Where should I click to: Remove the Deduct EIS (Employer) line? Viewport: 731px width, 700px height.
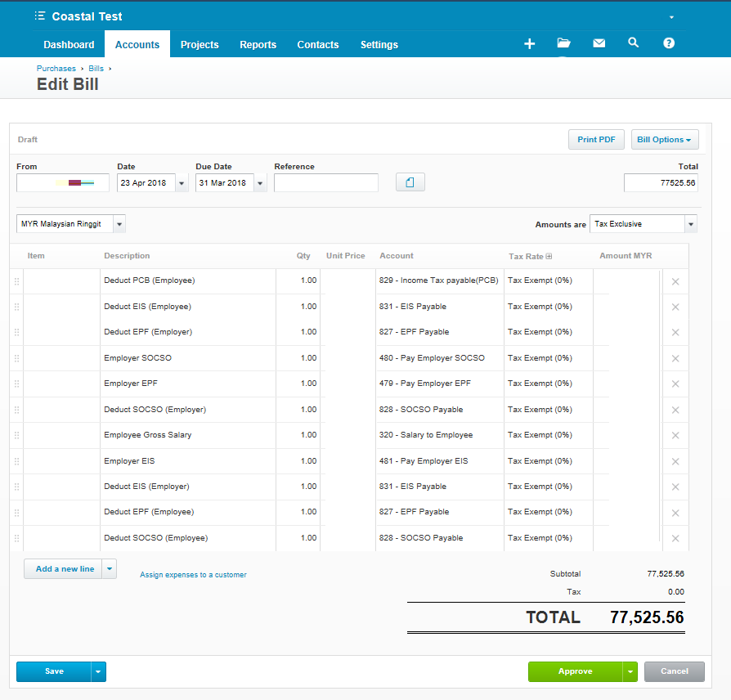tap(675, 487)
